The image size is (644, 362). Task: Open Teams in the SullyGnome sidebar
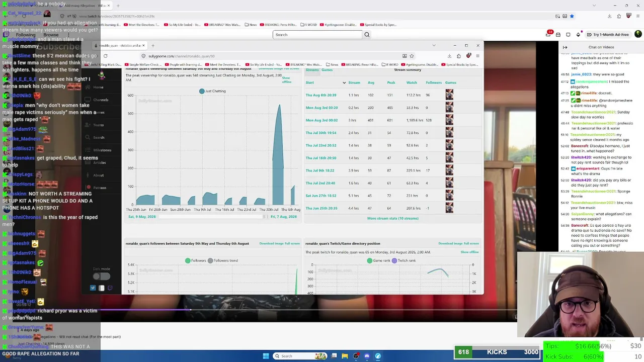click(x=98, y=125)
